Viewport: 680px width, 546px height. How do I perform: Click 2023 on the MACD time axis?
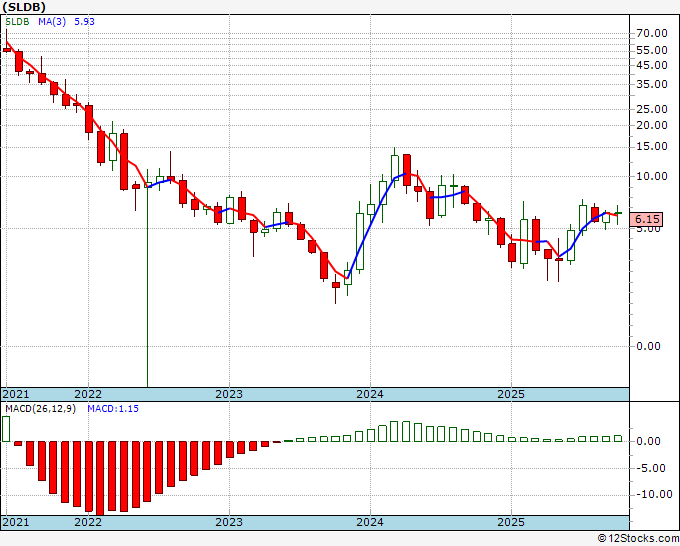[229, 522]
